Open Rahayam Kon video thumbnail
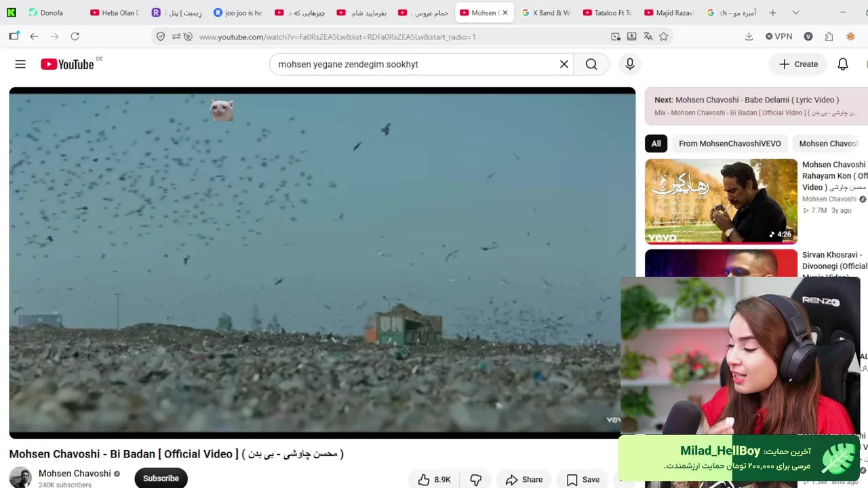Viewport: 868px width, 488px height. [721, 201]
